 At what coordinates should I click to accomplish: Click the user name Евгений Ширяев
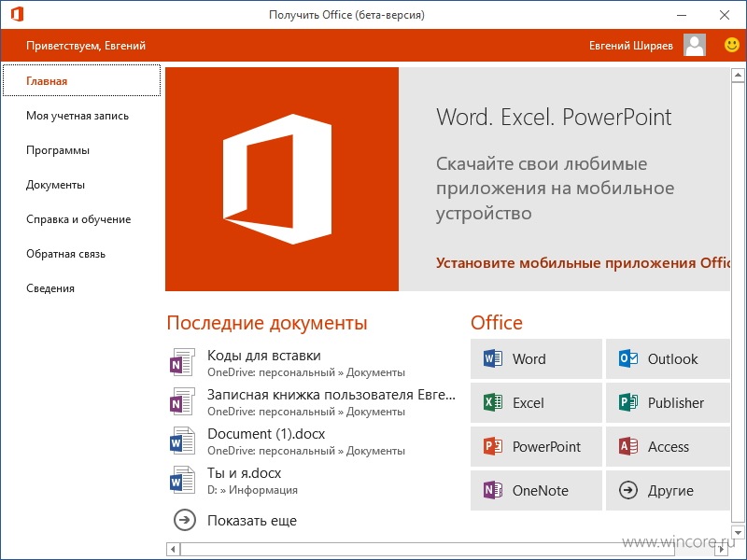tap(631, 46)
